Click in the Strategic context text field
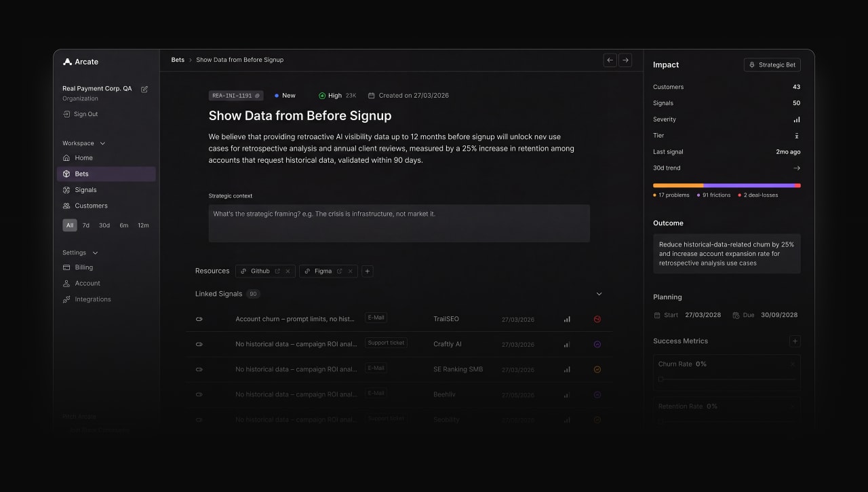This screenshot has width=868, height=492. point(399,223)
